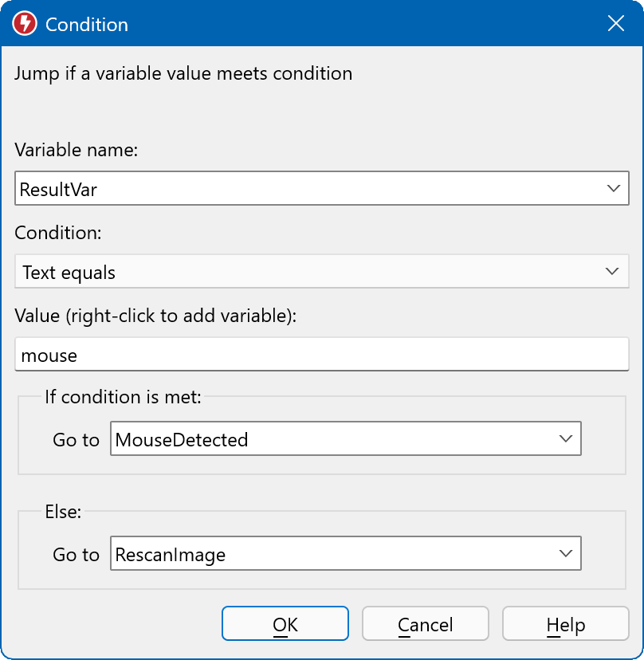Click inside the ResultVar variable name field
This screenshot has width=644, height=660.
(303, 189)
